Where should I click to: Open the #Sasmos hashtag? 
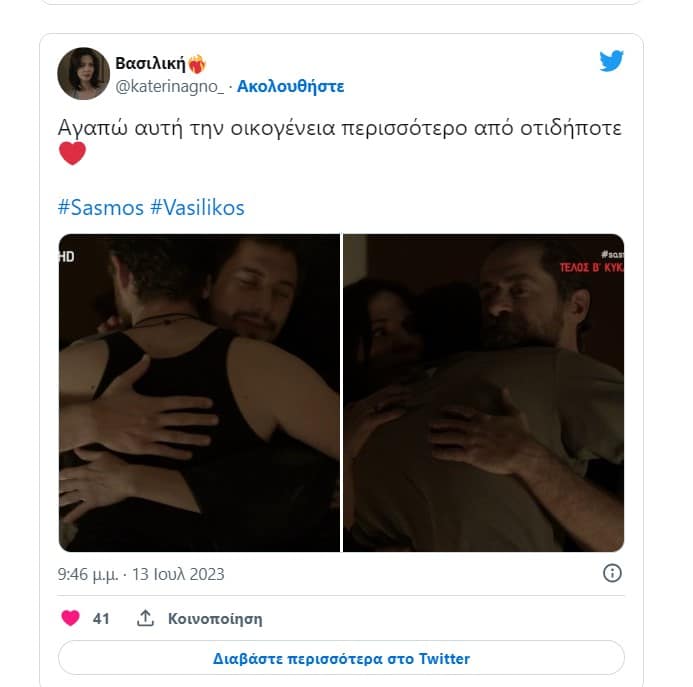[x=101, y=208]
